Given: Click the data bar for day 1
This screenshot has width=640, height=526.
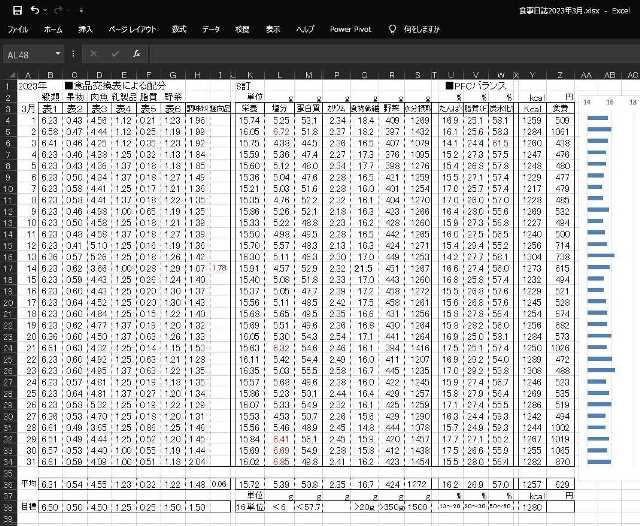Looking at the screenshot, I should (x=598, y=118).
